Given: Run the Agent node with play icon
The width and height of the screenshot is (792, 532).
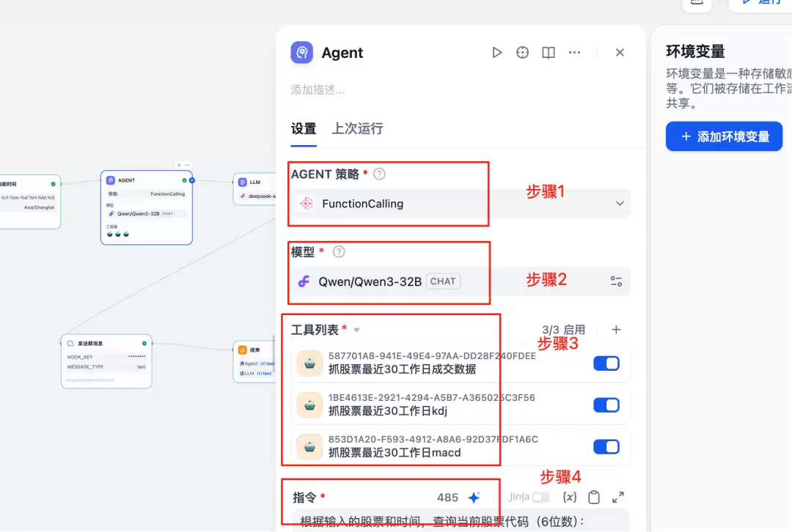Looking at the screenshot, I should 497,53.
